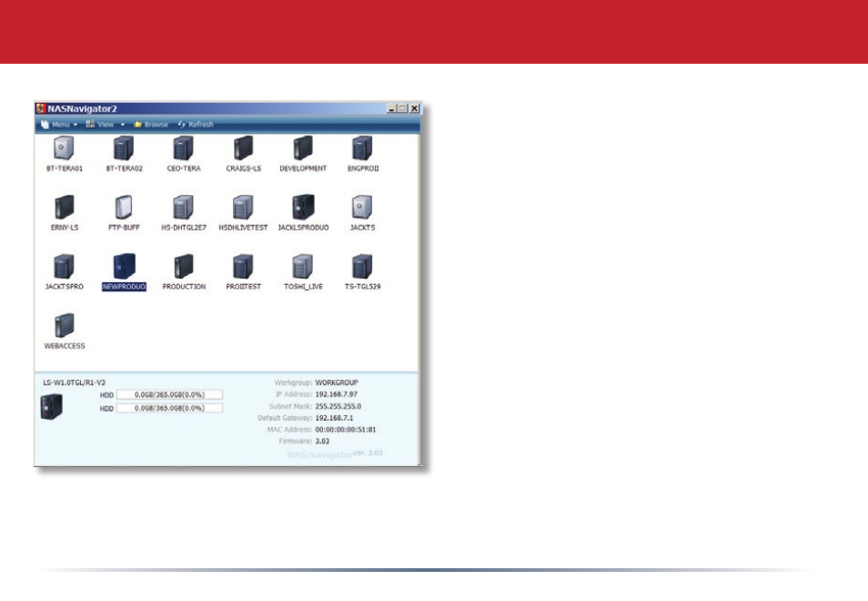Click the model name LS-W1.0TGL/R1-V3

point(75,382)
